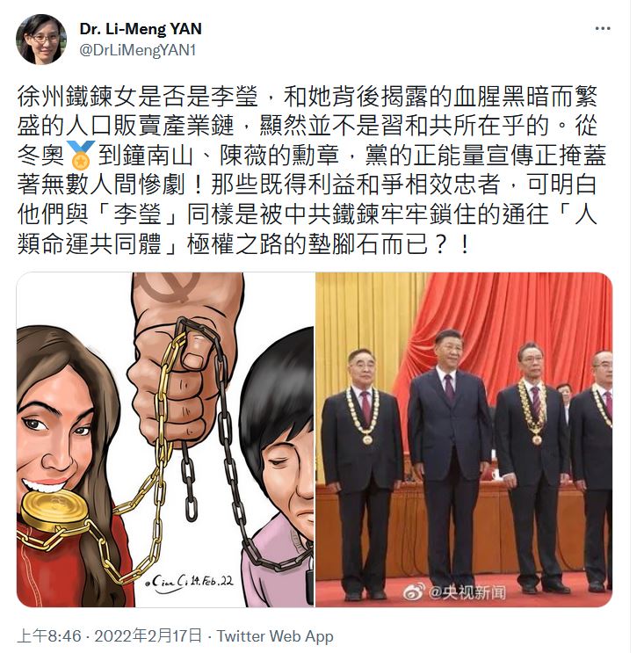
Task: Click the @央视新闻 watermark text
Action: [467, 591]
